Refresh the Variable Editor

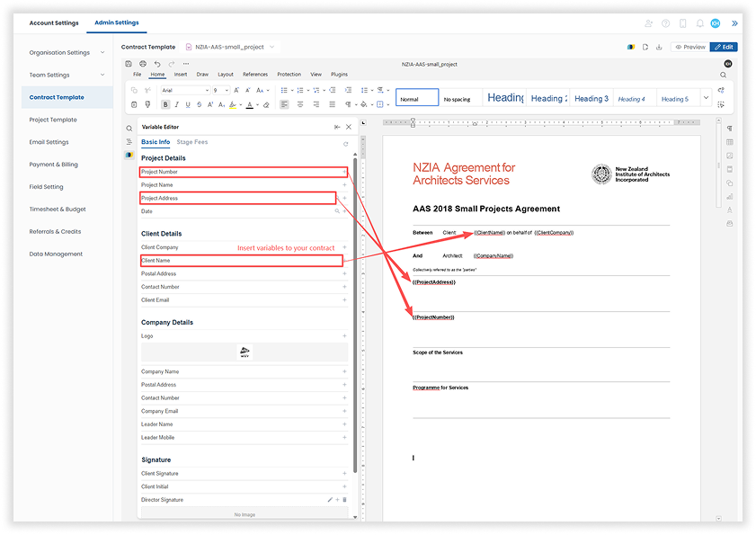tap(346, 144)
